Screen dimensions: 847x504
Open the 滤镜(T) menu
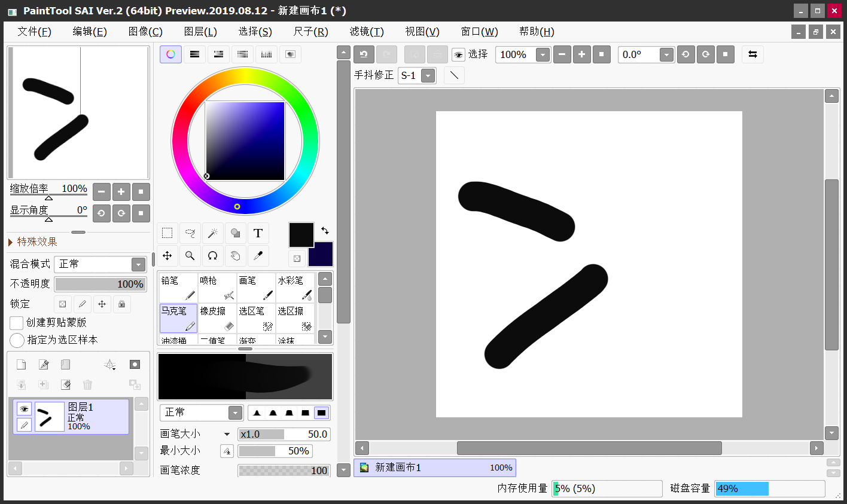pyautogui.click(x=367, y=32)
